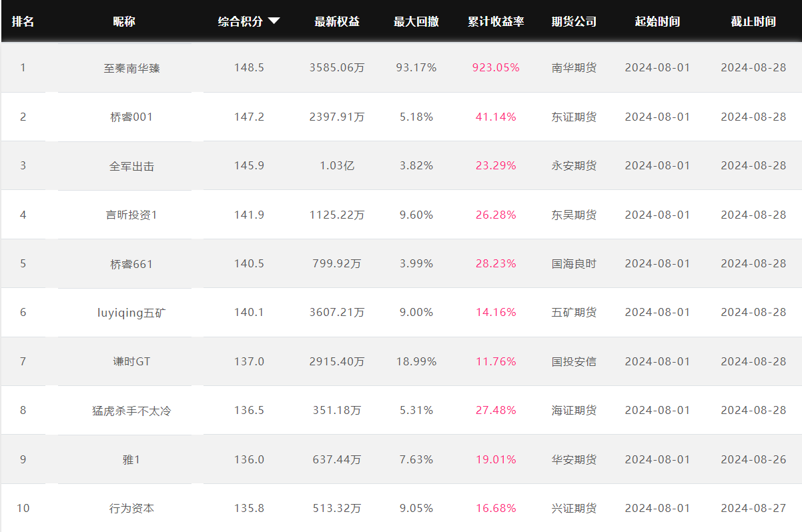Sort by 综合积分 using the down arrow
This screenshot has height=532, width=802.
274,21
